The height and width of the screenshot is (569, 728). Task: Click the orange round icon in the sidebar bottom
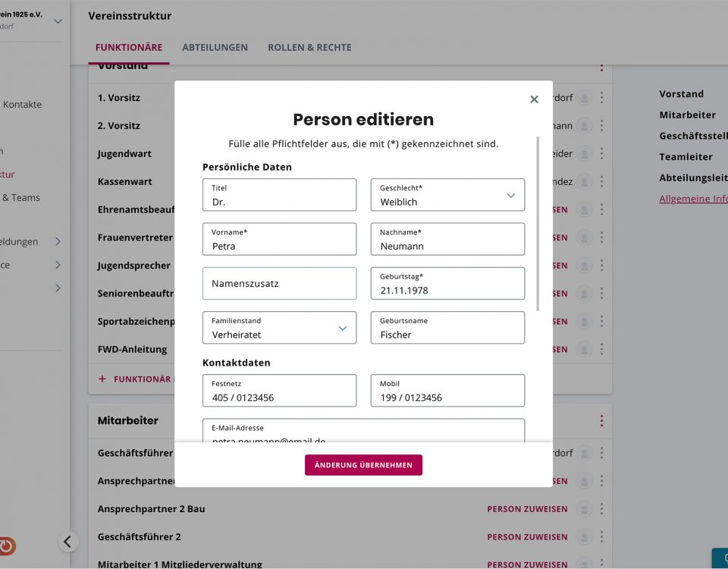pos(7,545)
